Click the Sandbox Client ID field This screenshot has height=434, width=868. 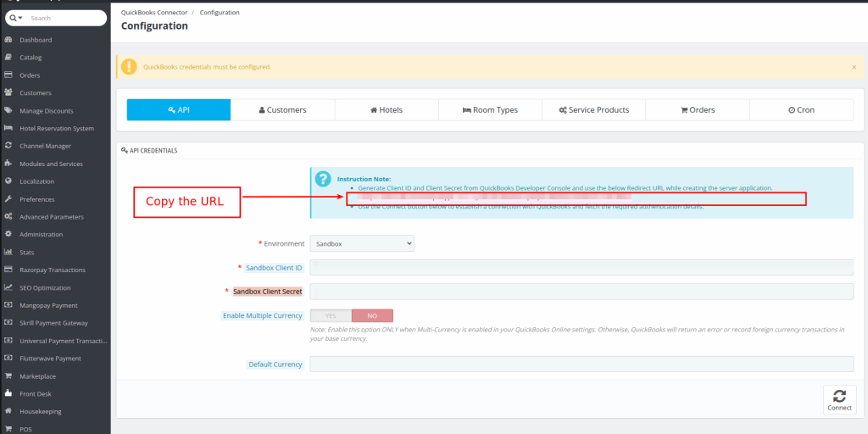pos(581,267)
